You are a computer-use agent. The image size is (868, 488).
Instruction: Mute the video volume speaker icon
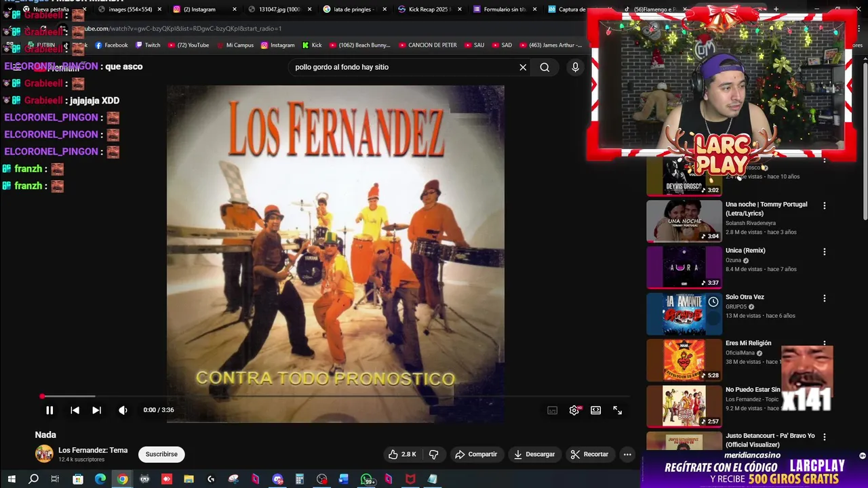(123, 410)
